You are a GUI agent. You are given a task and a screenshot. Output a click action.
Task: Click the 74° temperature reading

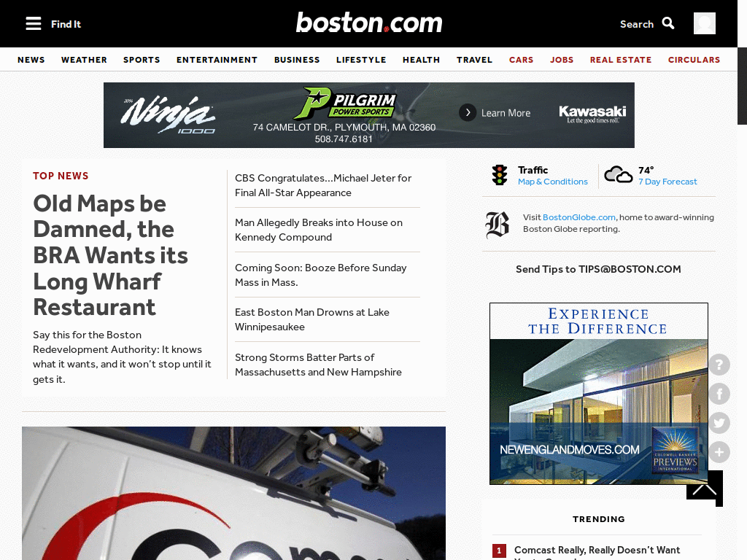[x=646, y=170]
